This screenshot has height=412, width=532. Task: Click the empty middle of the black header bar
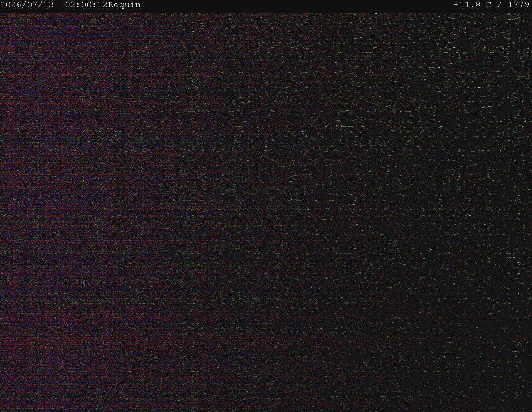coord(297,5)
